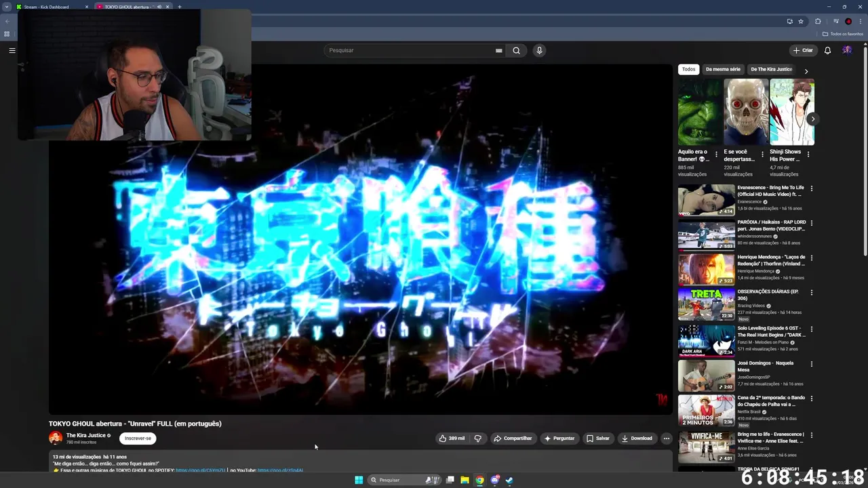Select the Da mesma série chip
Screen dimensions: 868x488
[723, 69]
